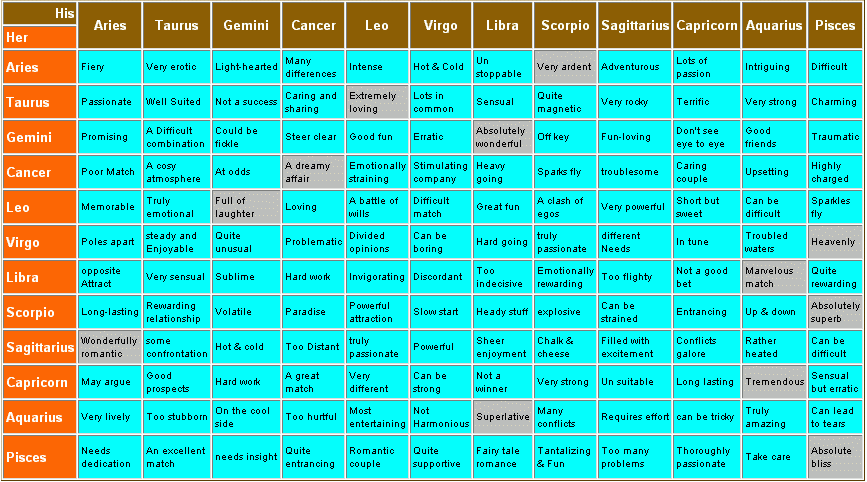Click the Sagittarius row header
Image resolution: width=867 pixels, height=482 pixels.
pyautogui.click(x=39, y=347)
